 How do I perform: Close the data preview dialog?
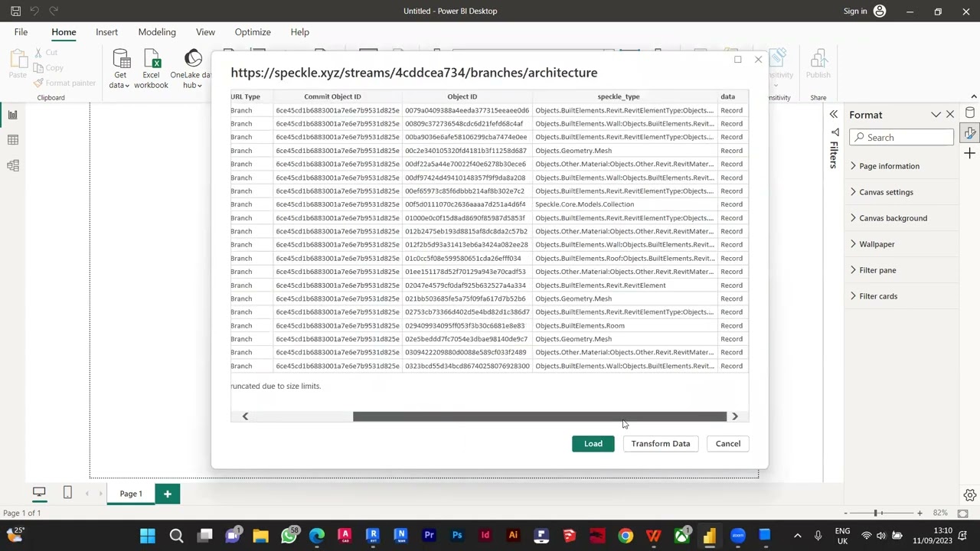click(x=758, y=60)
